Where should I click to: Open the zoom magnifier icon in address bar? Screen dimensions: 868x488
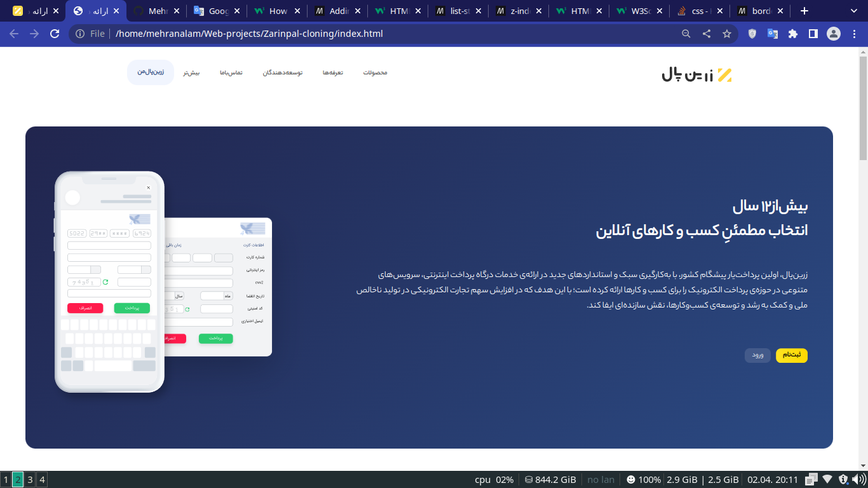tap(686, 34)
